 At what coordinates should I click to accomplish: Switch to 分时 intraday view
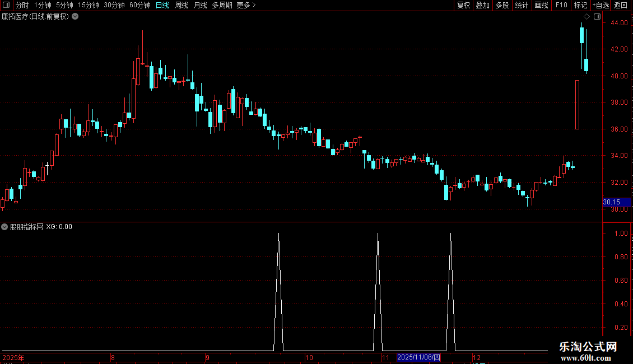22,5
